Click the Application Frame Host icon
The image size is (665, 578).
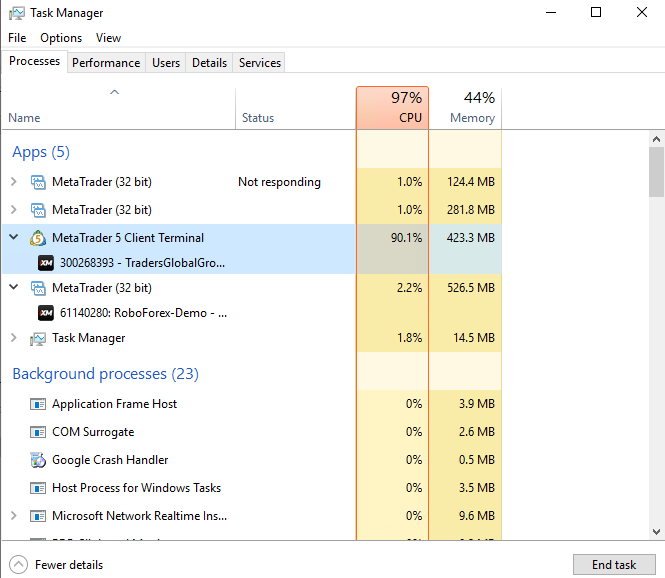pos(38,404)
